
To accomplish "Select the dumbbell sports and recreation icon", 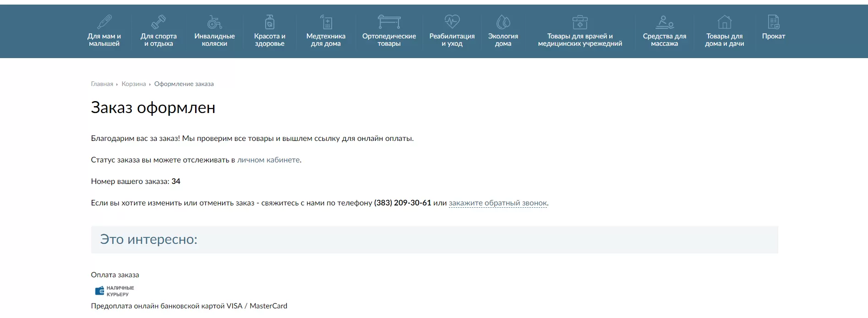I will point(158,22).
